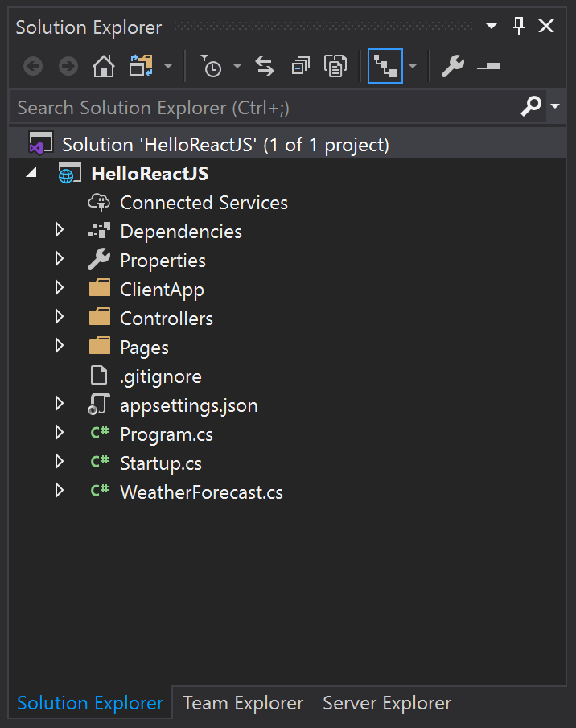Click the appsettings.json JSON file icon
The width and height of the screenshot is (576, 728).
coord(99,404)
